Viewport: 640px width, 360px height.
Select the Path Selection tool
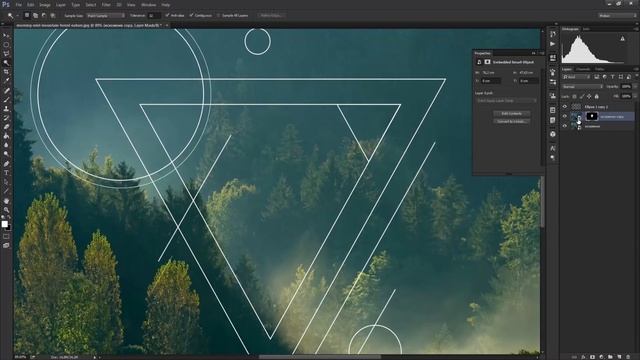(6, 182)
